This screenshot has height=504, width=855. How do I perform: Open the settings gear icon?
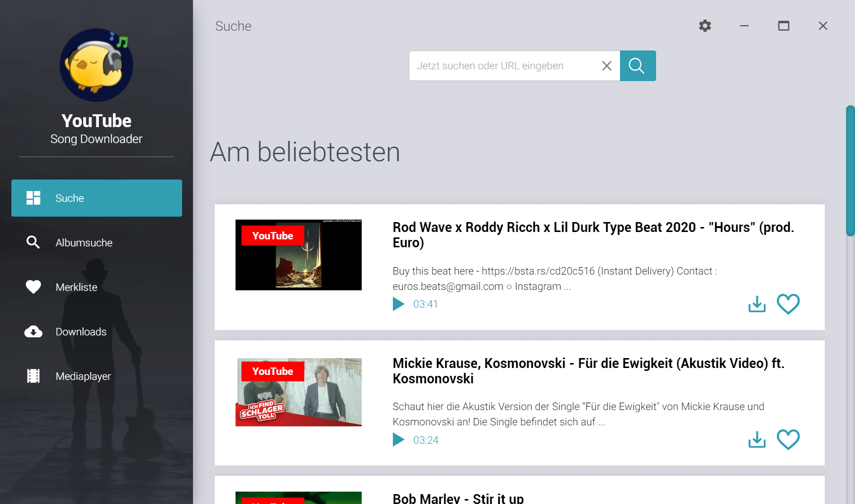[x=705, y=26]
